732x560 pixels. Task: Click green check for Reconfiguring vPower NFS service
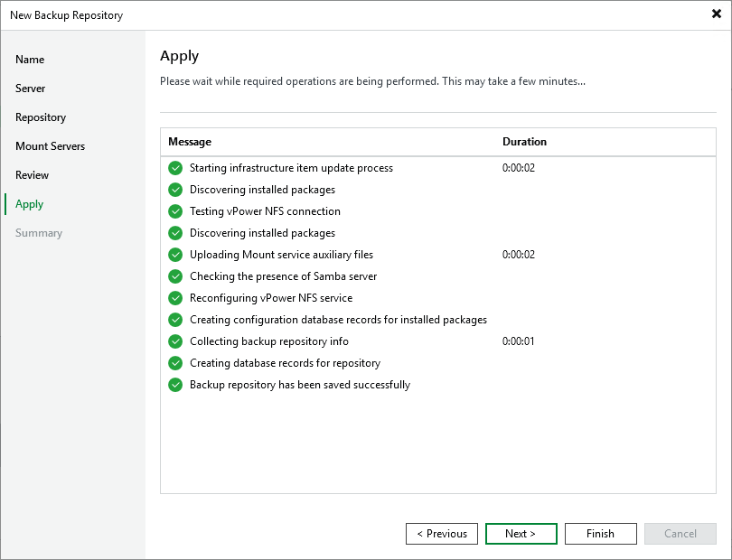(x=175, y=298)
